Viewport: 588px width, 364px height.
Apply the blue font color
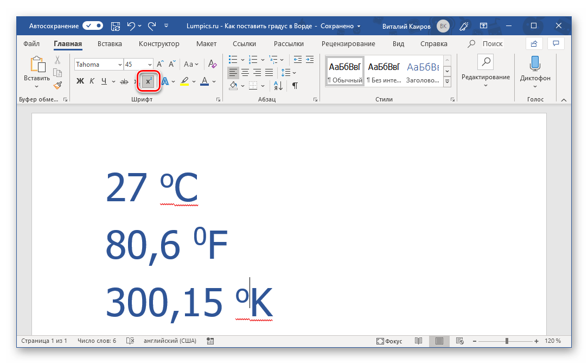pyautogui.click(x=204, y=81)
